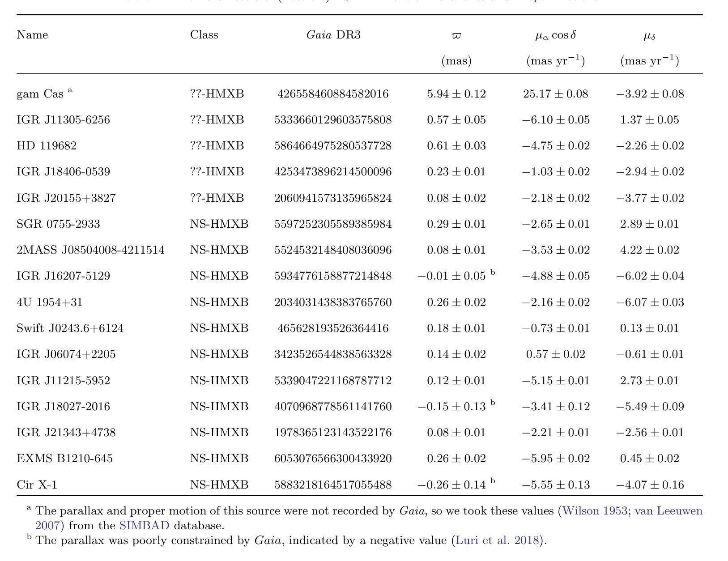
Task: Select the parallax value −0.15 ± 0.13
Action: click(x=452, y=407)
